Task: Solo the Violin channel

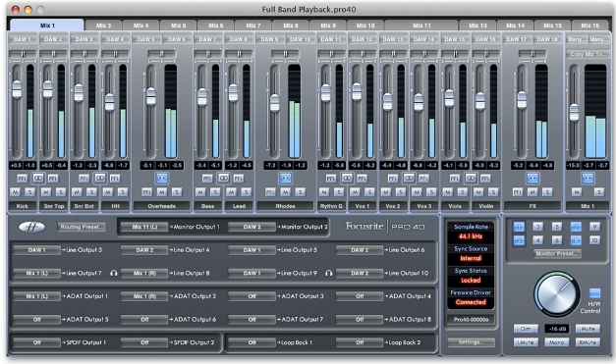Action: click(493, 192)
